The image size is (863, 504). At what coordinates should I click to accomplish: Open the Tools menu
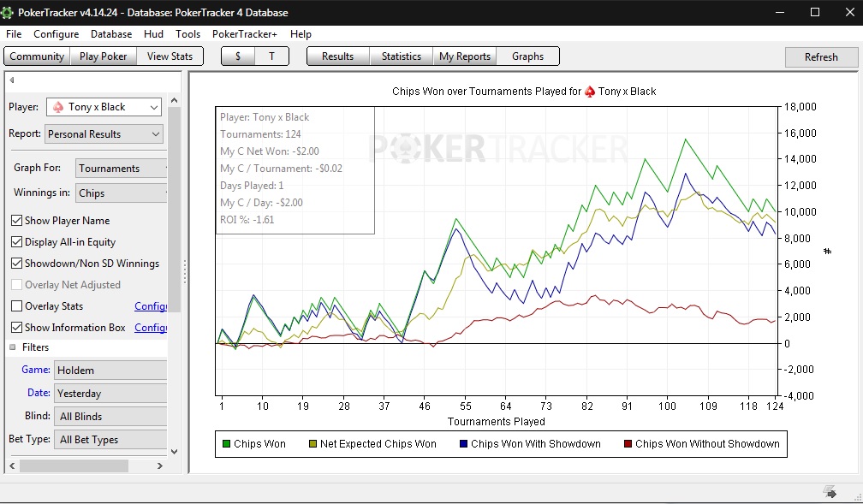tap(187, 34)
